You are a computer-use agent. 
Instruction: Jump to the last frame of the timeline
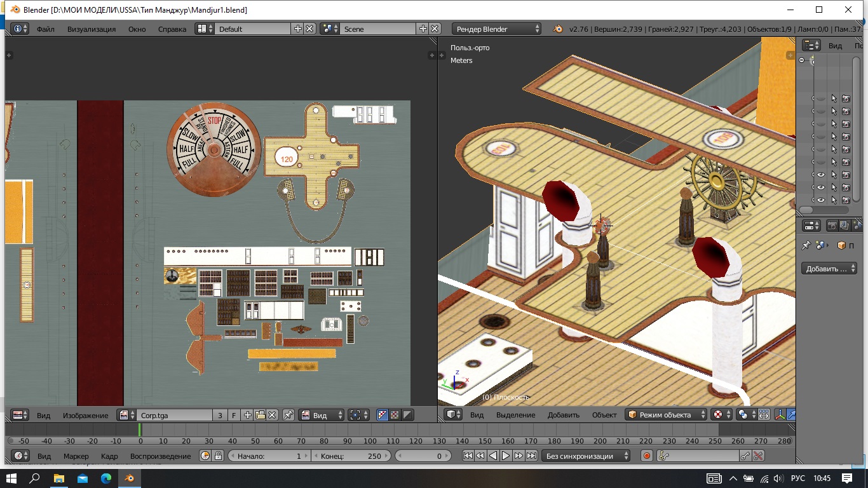pos(532,456)
